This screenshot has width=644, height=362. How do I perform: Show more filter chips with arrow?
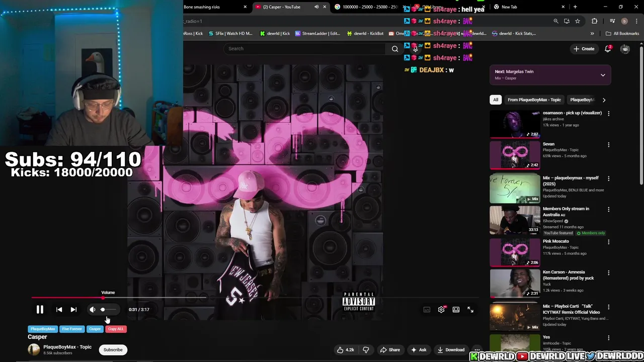[604, 100]
